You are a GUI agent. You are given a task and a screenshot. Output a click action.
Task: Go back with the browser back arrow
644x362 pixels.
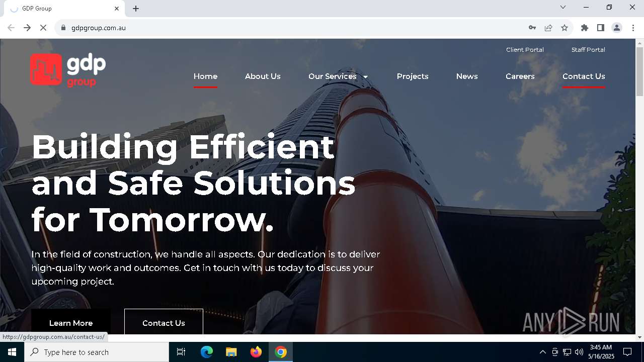pos(11,28)
